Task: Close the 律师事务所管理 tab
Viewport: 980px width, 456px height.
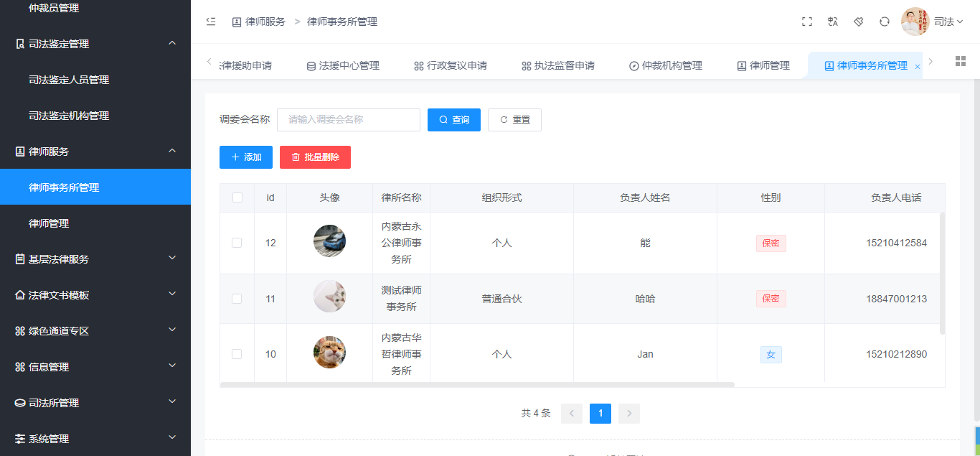Action: tap(917, 67)
